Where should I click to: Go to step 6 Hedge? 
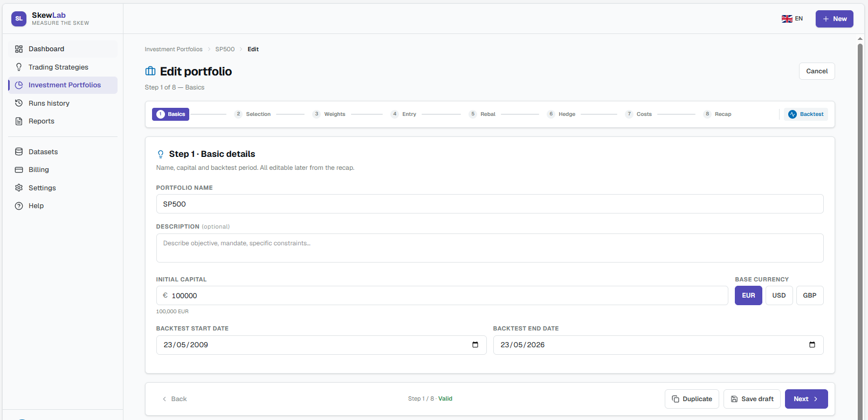click(562, 114)
